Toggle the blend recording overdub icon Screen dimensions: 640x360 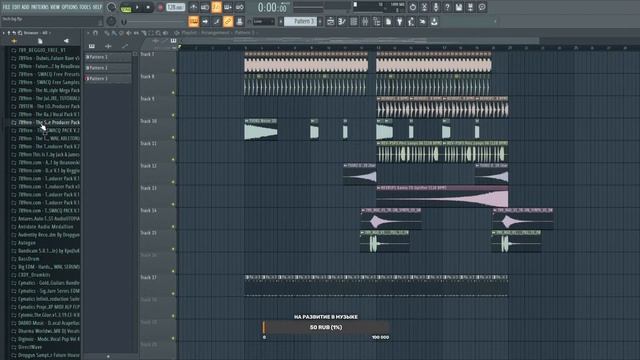pyautogui.click(x=228, y=7)
